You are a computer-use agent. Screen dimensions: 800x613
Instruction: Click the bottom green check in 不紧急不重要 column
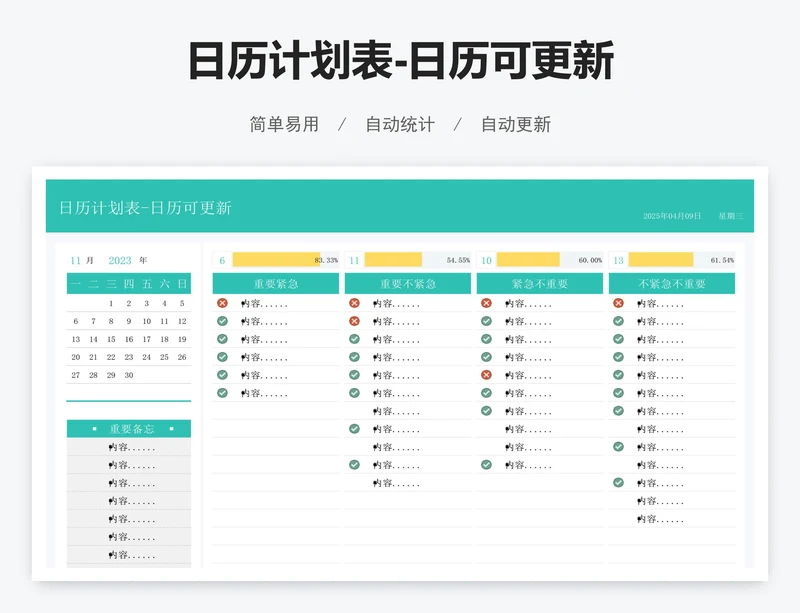coord(618,482)
